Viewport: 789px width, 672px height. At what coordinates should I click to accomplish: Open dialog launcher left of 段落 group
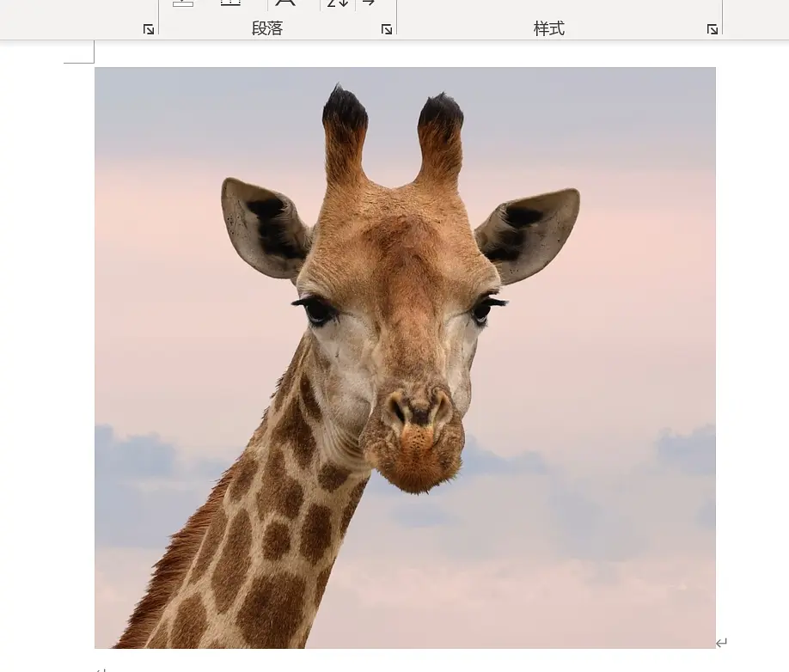[149, 30]
